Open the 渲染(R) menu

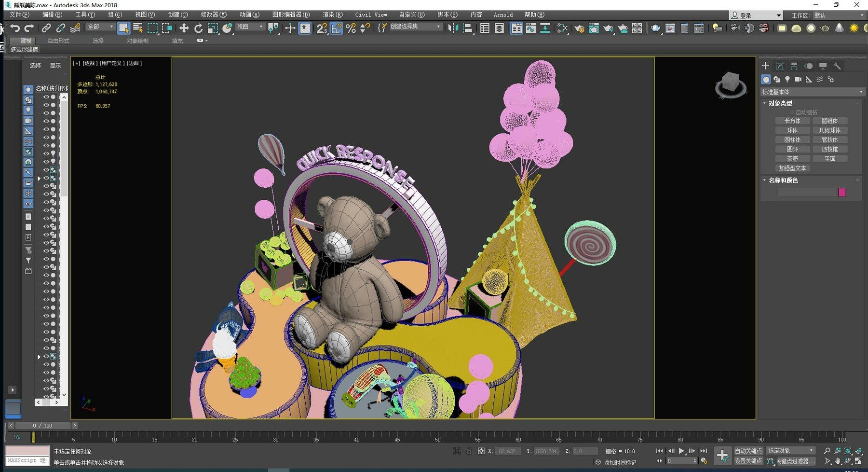(x=333, y=15)
